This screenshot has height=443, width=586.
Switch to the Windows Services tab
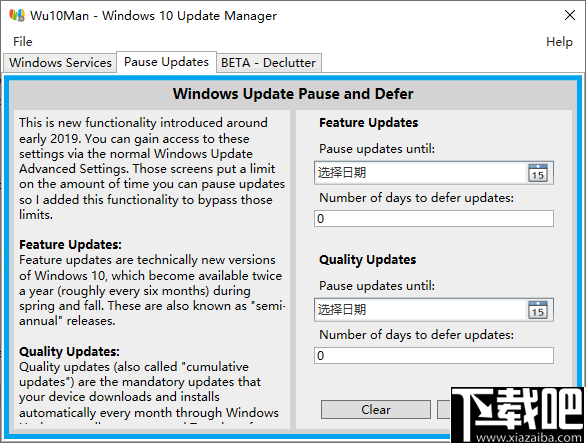tap(60, 62)
